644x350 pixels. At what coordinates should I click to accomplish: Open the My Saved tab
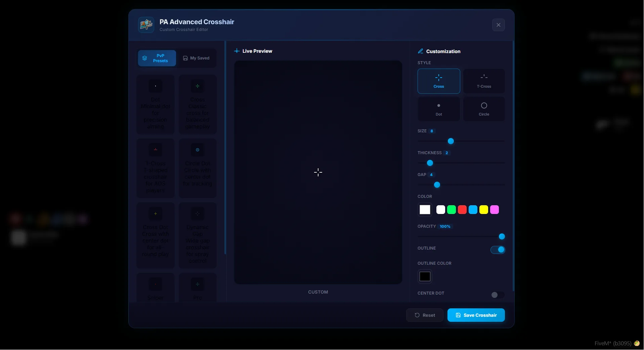[x=196, y=58]
